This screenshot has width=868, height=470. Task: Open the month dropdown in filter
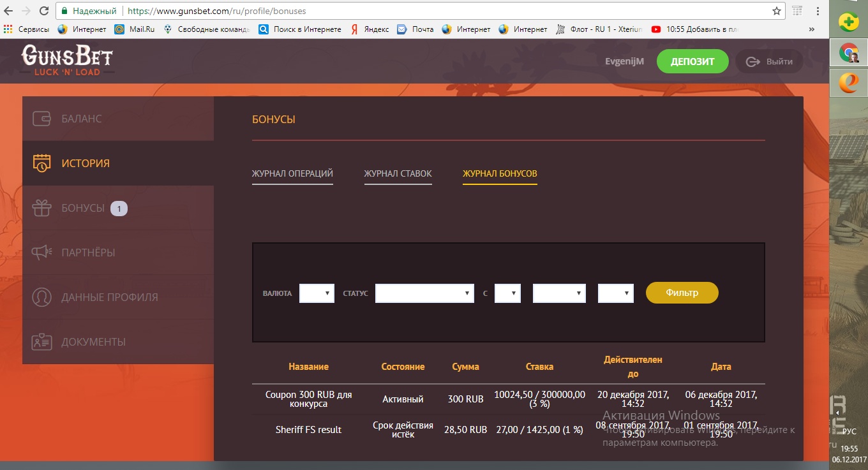pyautogui.click(x=559, y=293)
